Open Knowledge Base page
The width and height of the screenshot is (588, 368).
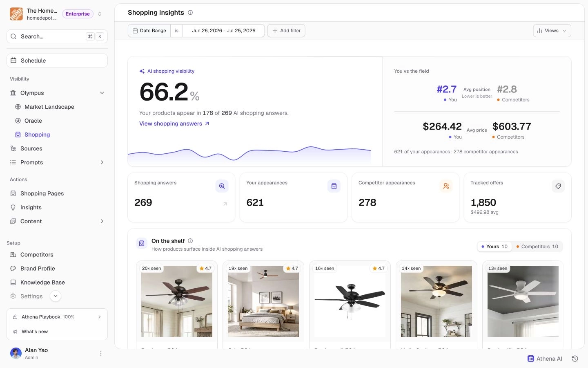(x=42, y=282)
